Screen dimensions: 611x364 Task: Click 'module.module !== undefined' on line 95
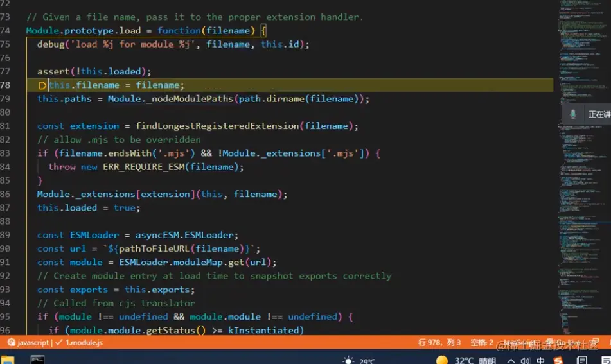pyautogui.click(x=263, y=316)
